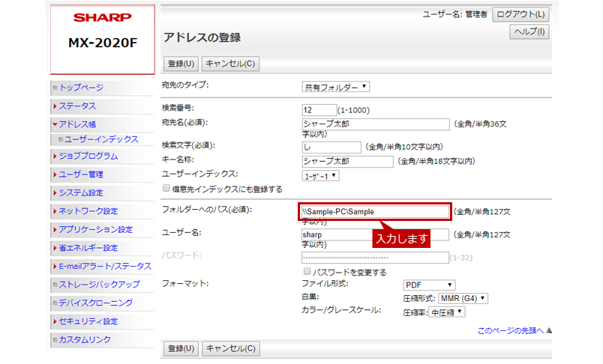603x364 pixels.
Task: Go to セキュリティ設定 section
Action: [88, 321]
